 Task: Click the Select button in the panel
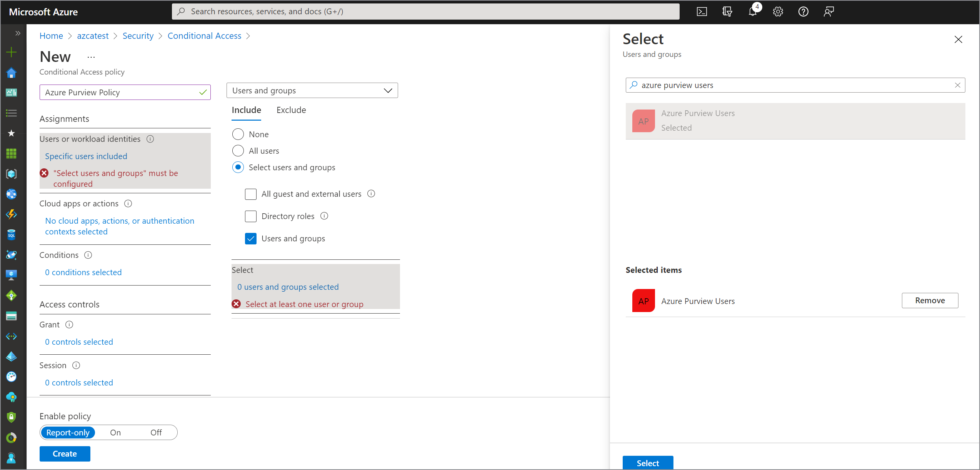coord(648,463)
